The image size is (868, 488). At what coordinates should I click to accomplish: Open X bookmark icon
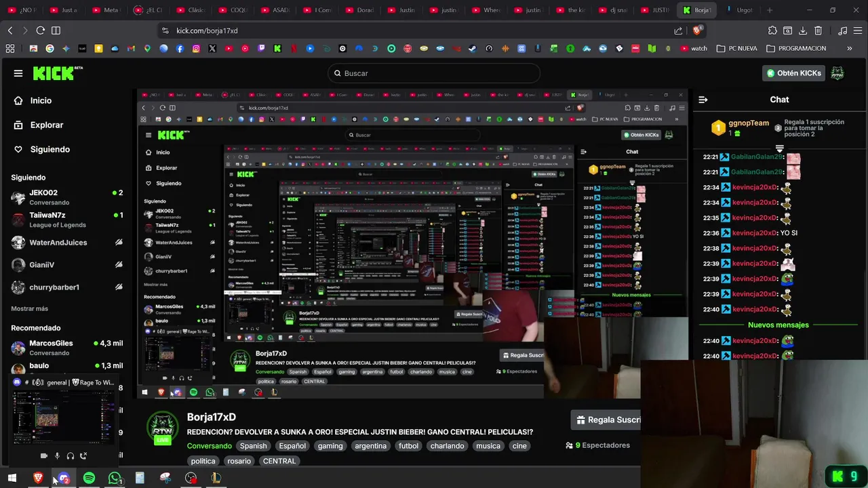(212, 49)
